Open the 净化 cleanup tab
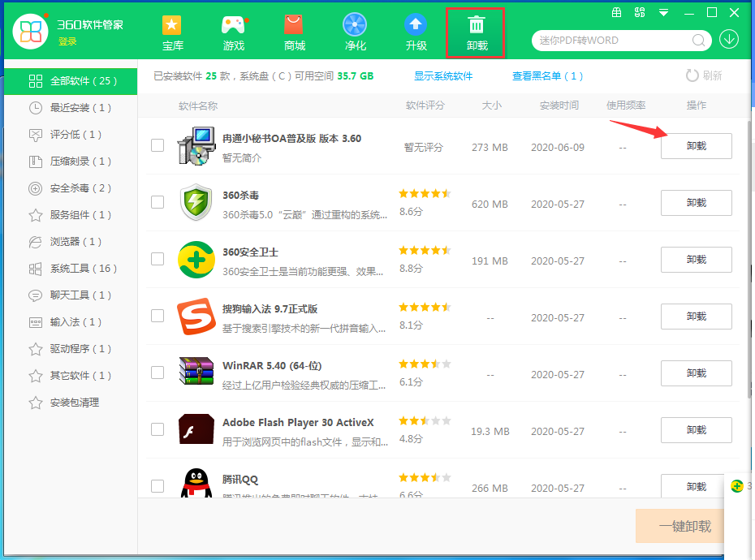 point(356,33)
